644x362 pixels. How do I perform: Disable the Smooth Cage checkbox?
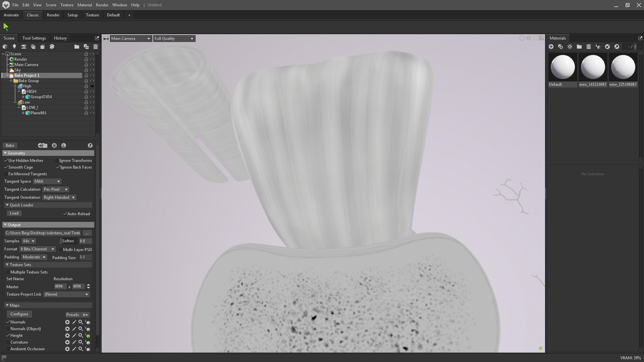(x=6, y=167)
